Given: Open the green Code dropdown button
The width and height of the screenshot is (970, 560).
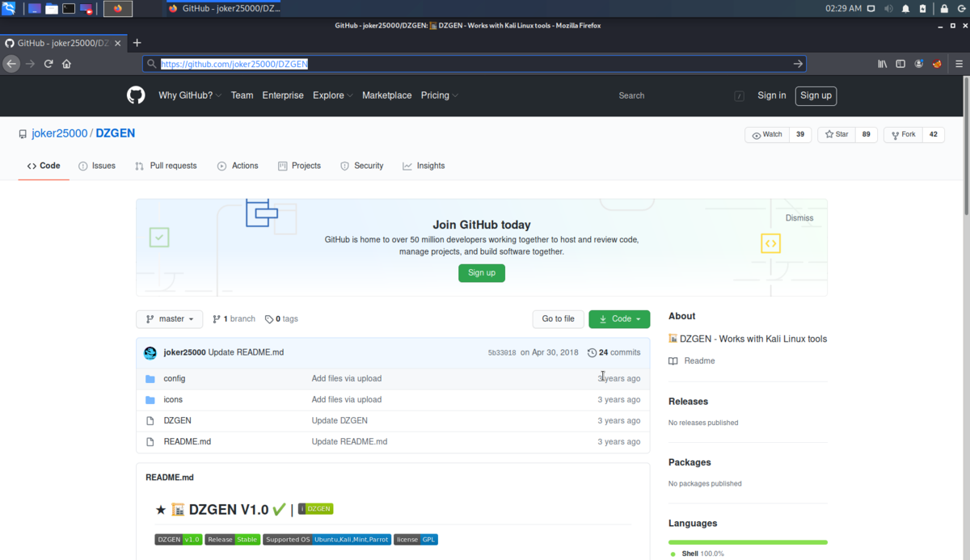Looking at the screenshot, I should click(619, 319).
